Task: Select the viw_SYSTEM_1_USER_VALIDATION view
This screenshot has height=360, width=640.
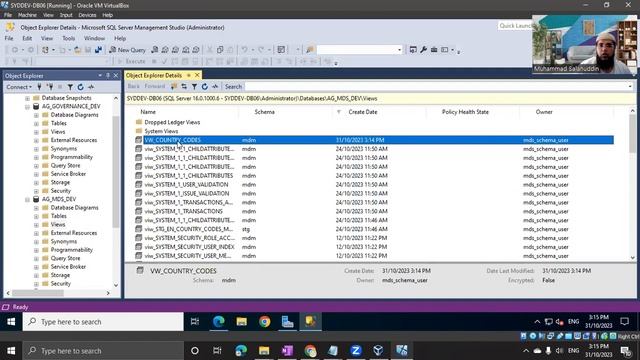Action: (186, 185)
